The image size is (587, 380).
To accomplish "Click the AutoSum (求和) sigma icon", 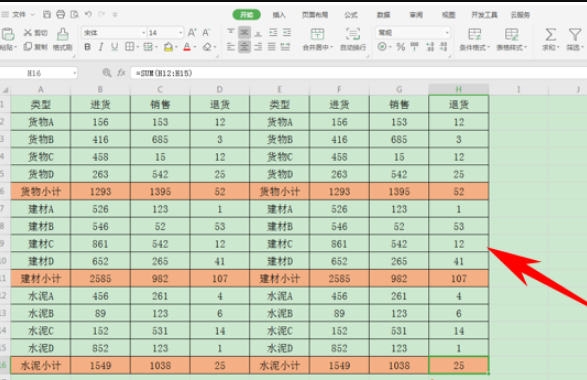I will [550, 35].
